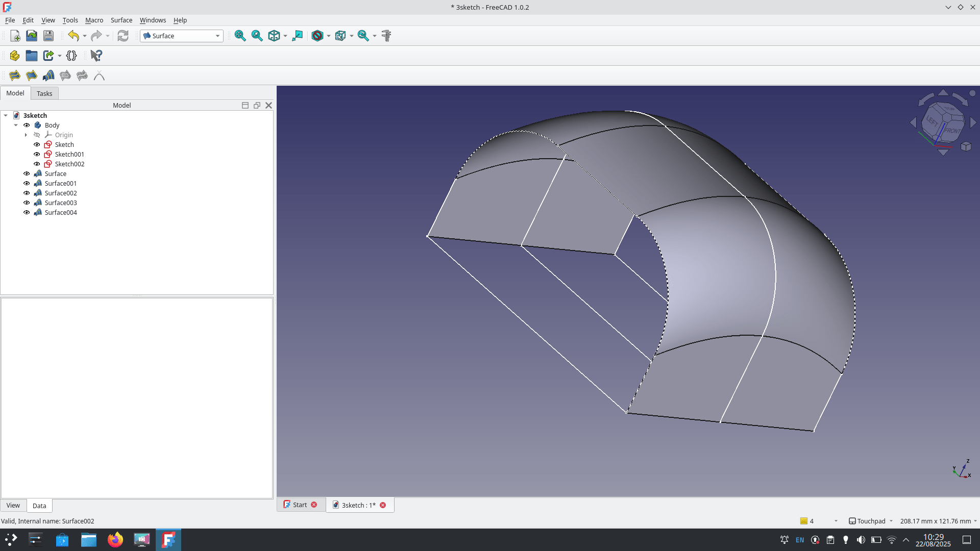Expand the Origin tree node
Viewport: 980px width, 551px height.
click(26, 135)
